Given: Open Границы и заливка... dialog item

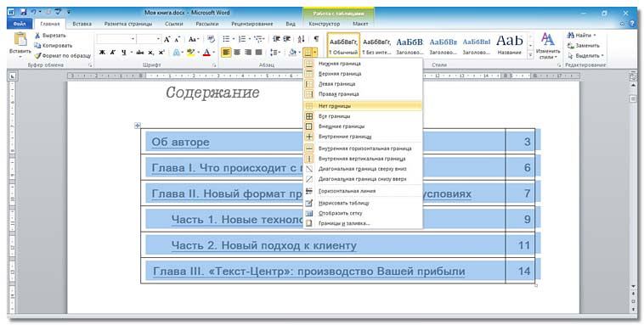Looking at the screenshot, I should tap(363, 223).
